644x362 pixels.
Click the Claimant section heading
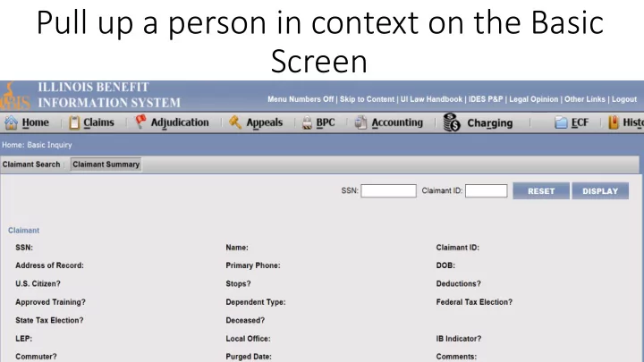pos(24,231)
